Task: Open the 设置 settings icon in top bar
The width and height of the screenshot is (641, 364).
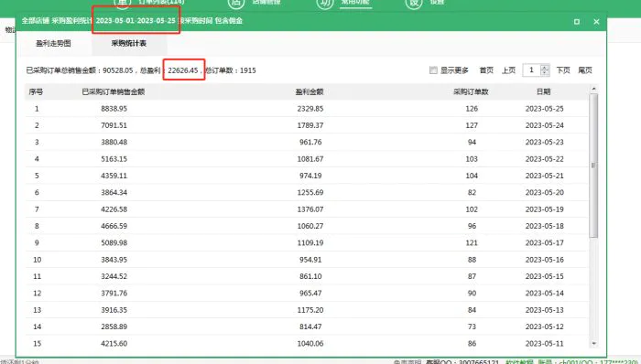Action: click(x=413, y=4)
